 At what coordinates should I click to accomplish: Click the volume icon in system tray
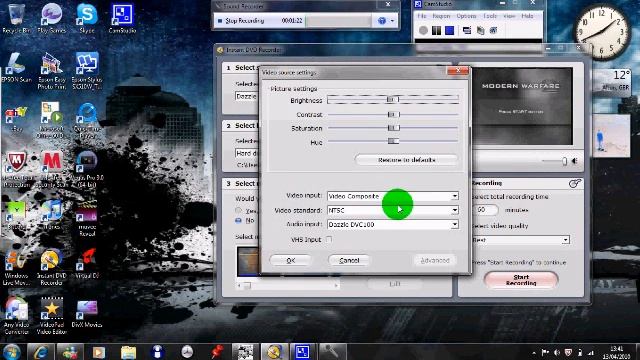point(557,352)
